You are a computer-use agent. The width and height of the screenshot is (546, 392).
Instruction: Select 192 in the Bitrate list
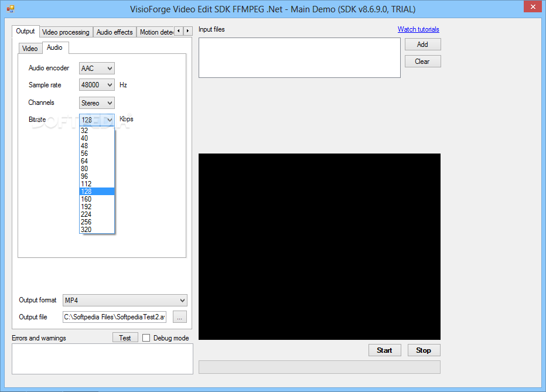97,207
